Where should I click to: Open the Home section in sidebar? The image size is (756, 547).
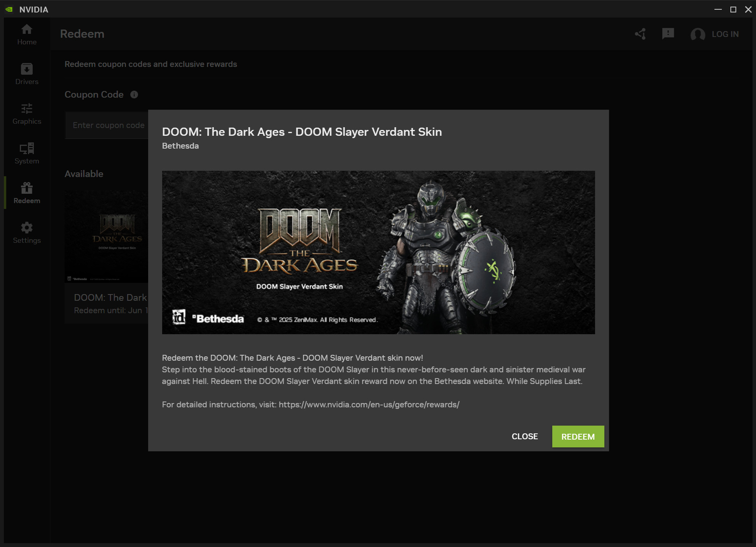(27, 34)
